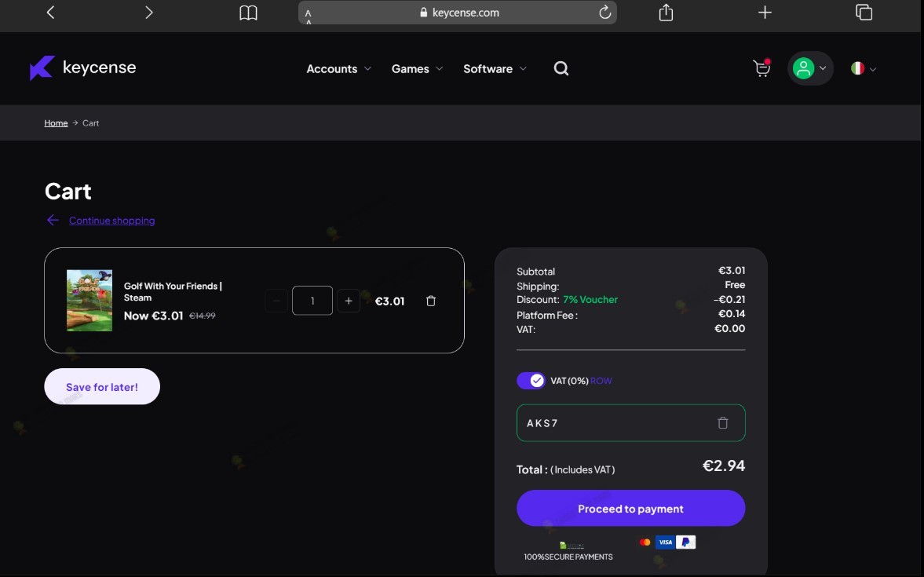Open the green user profile avatar
The image size is (924, 577).
coord(803,68)
